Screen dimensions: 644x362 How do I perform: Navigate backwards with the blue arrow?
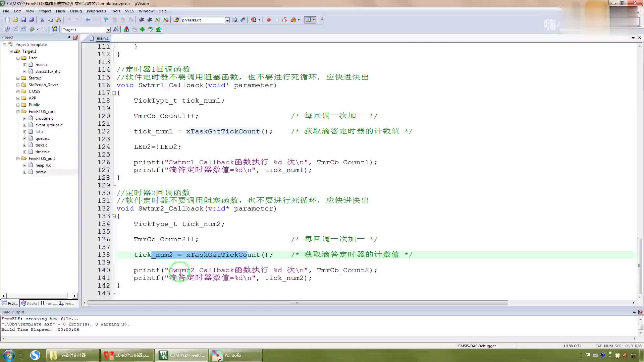tap(88, 20)
